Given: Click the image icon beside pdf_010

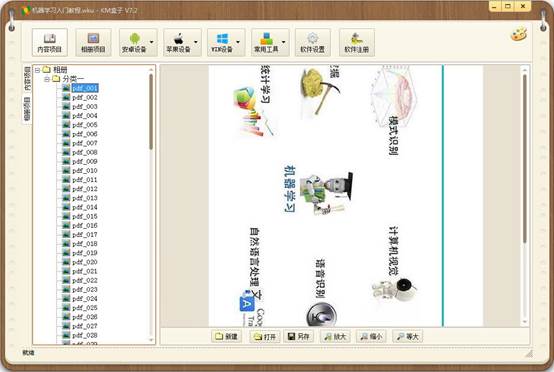Looking at the screenshot, I should point(66,170).
